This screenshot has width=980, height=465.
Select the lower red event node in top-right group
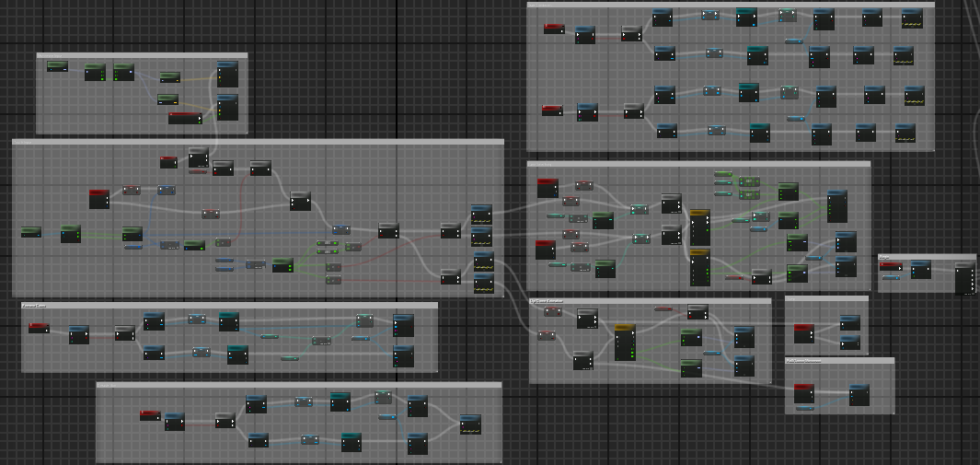coord(552,110)
